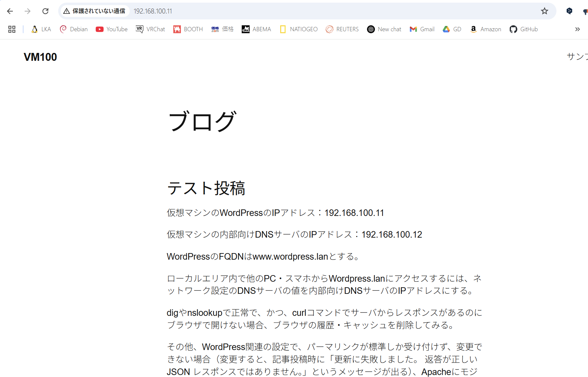The height and width of the screenshot is (377, 588).
Task: Click the not-secure warning indicator
Action: (x=95, y=11)
